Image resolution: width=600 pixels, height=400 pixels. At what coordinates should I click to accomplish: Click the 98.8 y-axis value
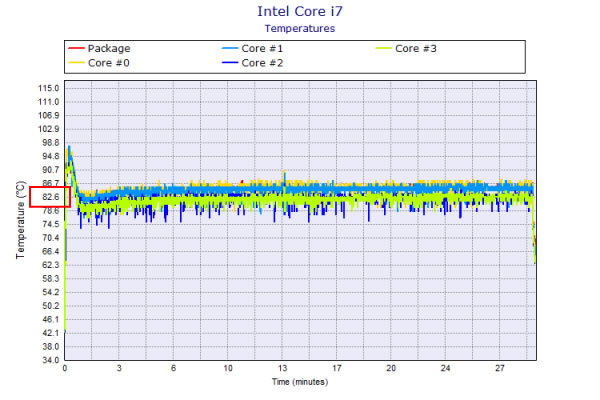click(x=51, y=143)
